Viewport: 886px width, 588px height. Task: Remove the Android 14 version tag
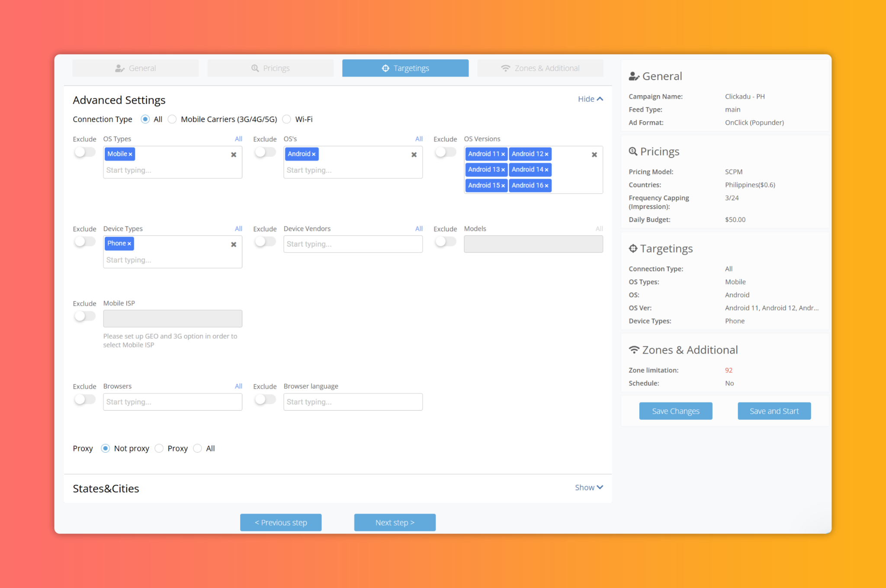coord(546,170)
